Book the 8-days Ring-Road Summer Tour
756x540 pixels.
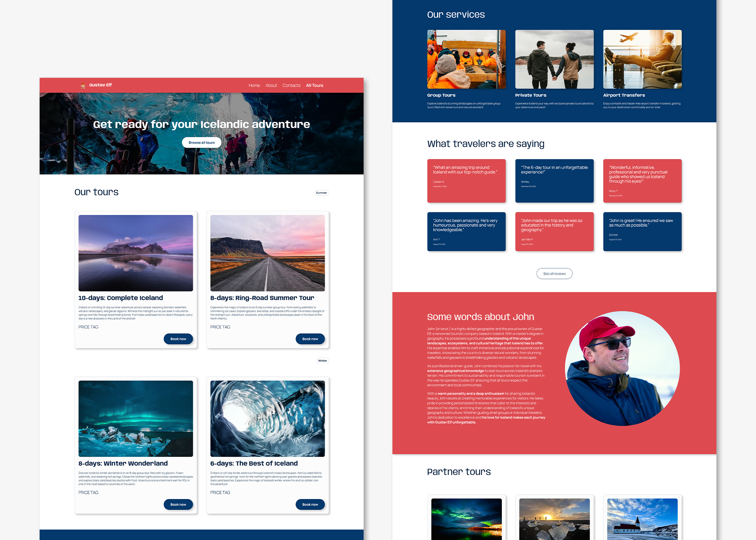(x=310, y=339)
